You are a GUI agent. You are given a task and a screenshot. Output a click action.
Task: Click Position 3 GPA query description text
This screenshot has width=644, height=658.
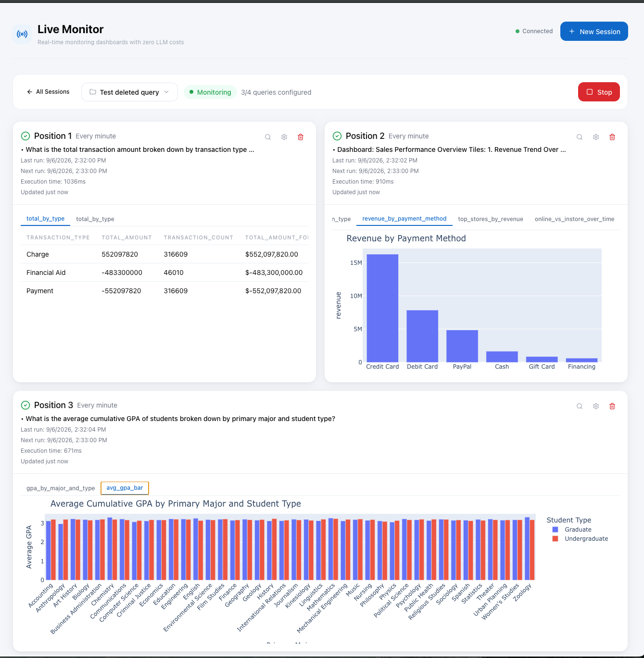[x=180, y=419]
